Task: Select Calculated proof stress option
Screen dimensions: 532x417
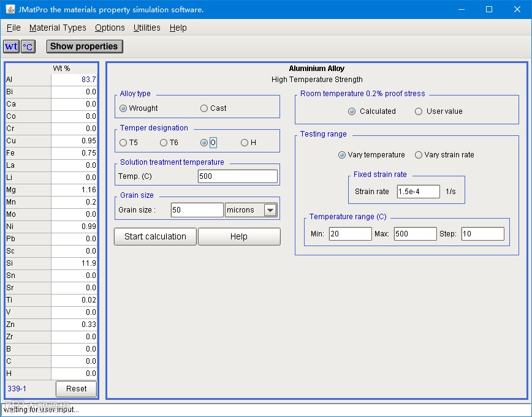Action: [372, 111]
